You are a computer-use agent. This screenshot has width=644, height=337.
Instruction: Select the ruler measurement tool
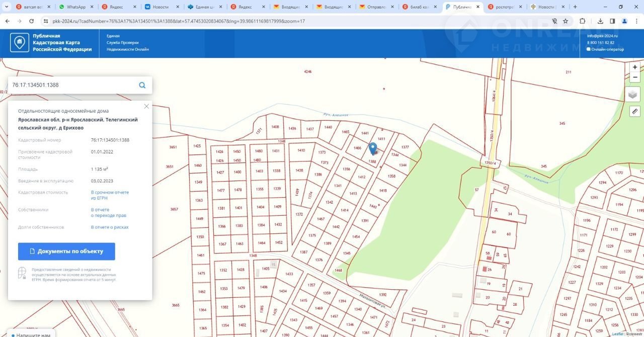tap(634, 111)
